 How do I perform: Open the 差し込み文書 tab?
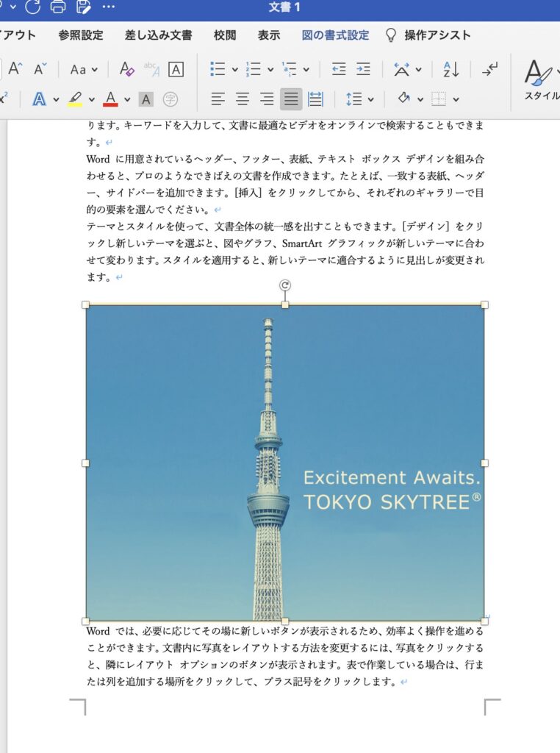coord(158,35)
